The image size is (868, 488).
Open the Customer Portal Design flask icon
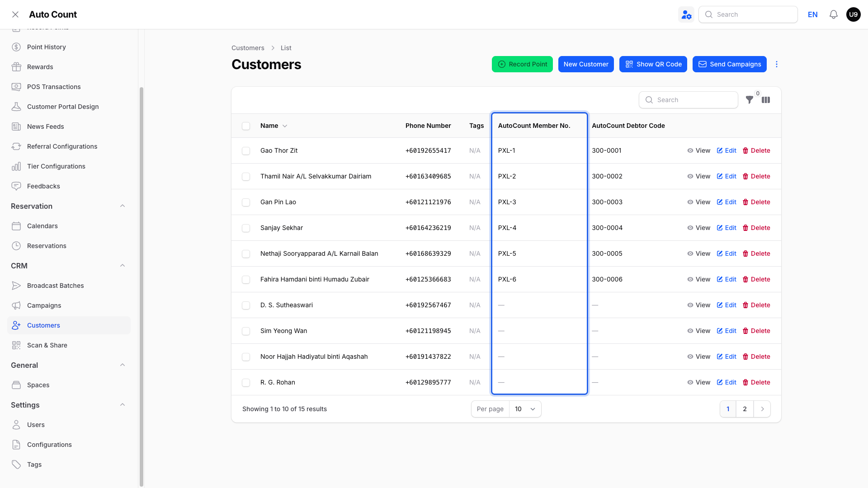tap(16, 107)
